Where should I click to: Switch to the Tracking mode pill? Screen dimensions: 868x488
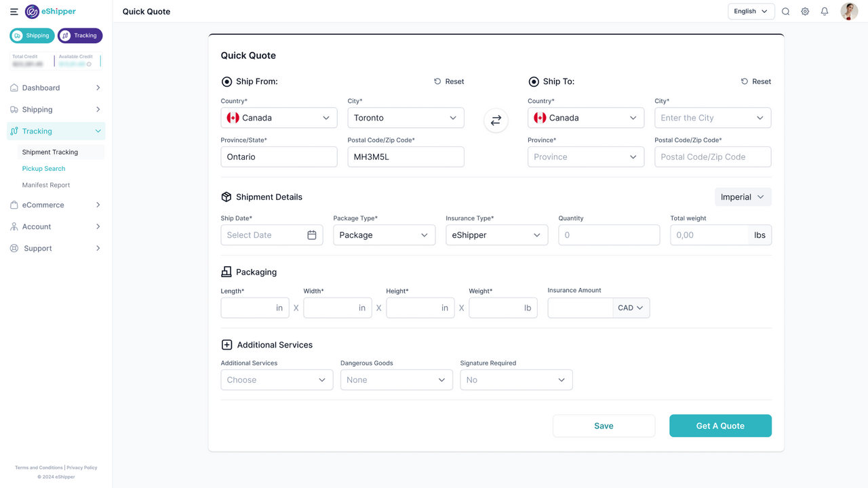80,35
